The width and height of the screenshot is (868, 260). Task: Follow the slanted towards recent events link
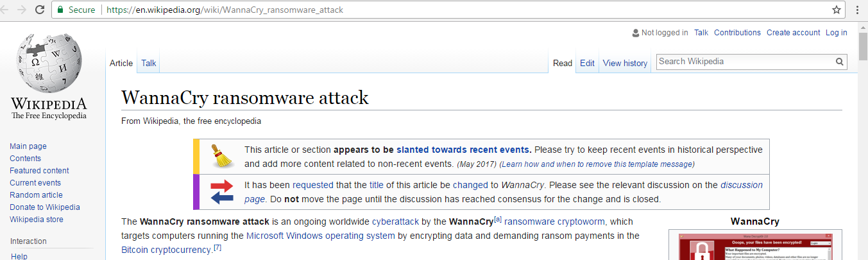463,150
